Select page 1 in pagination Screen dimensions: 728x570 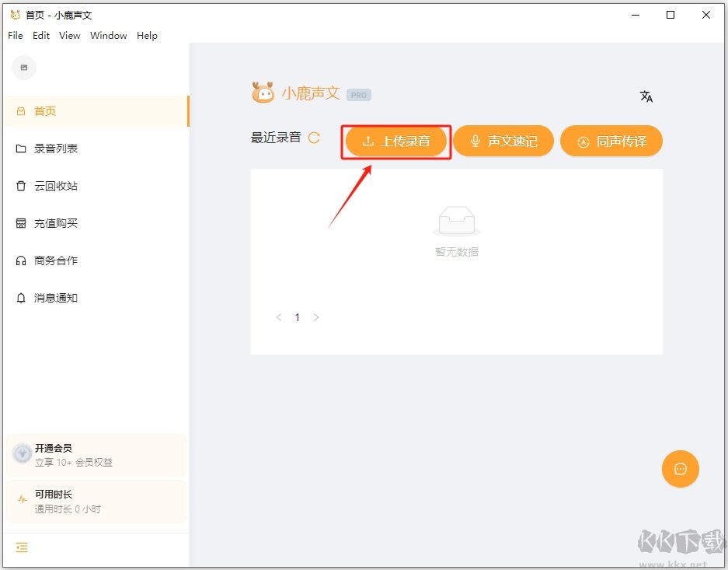pos(298,317)
